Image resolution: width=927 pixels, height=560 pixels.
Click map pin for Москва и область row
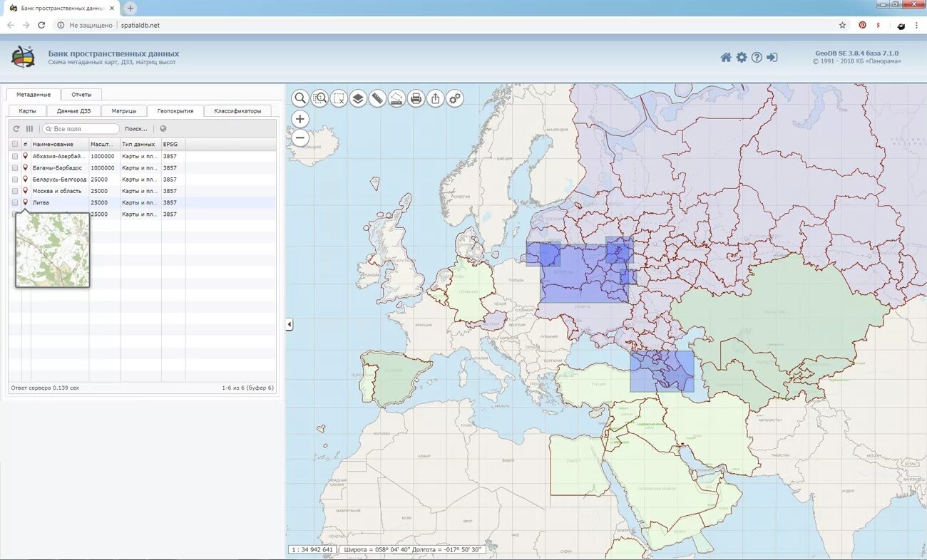[25, 190]
